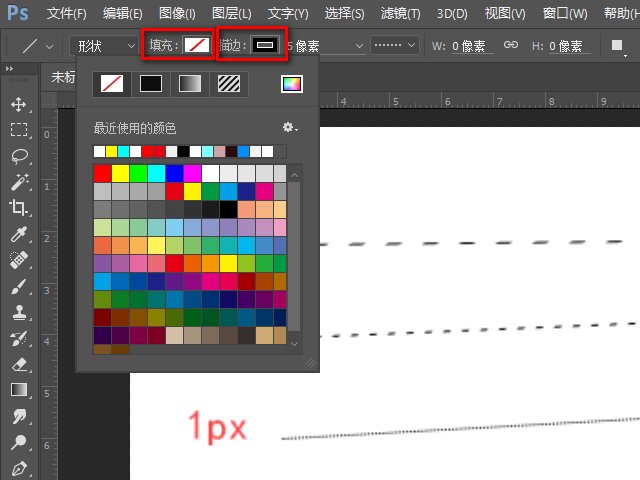640x480 pixels.
Task: Click the 填充 fill swatch button
Action: click(x=196, y=46)
